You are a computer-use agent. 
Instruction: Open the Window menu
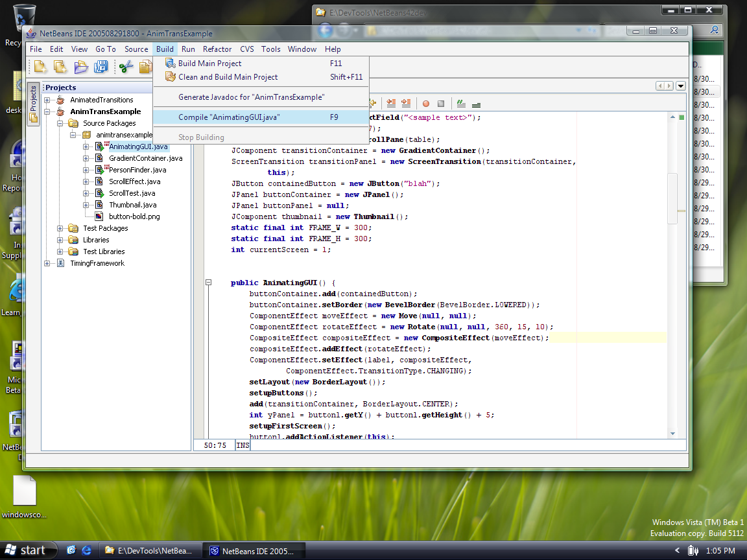[x=302, y=49]
